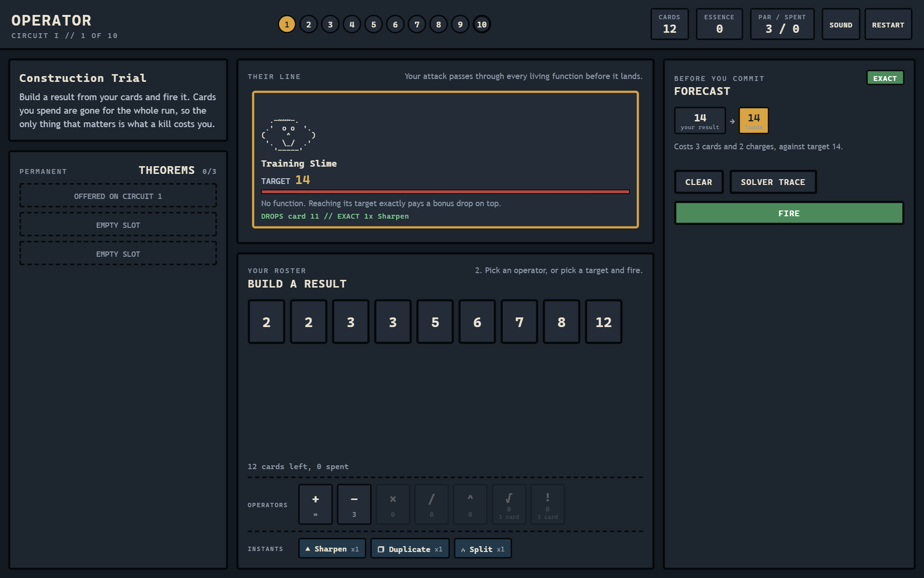Go to stage 5 in circuit

click(x=373, y=25)
